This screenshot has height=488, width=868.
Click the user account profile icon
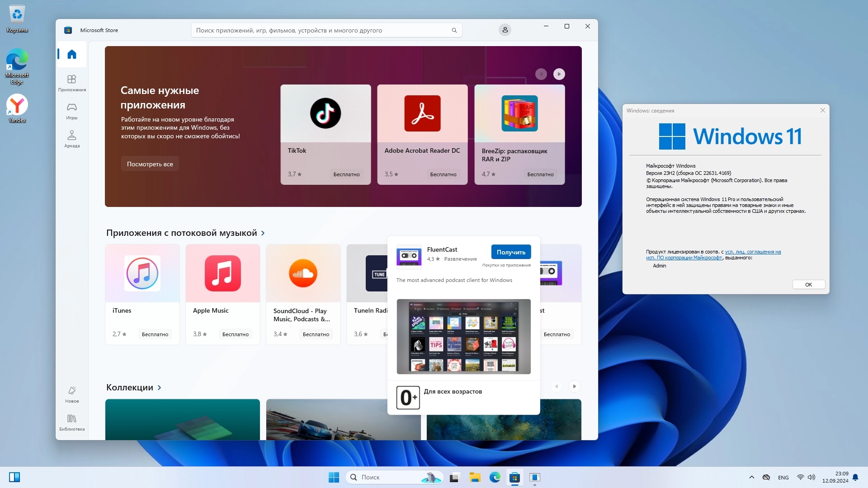(x=505, y=30)
